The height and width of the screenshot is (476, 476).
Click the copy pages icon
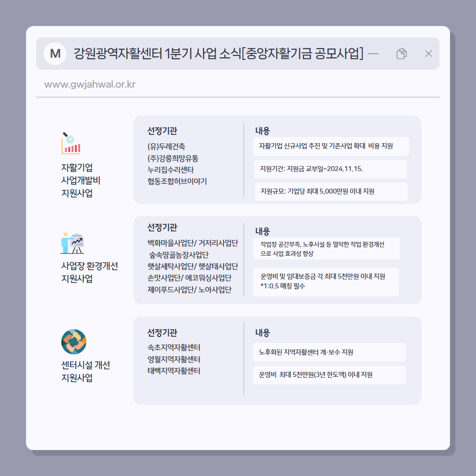tap(402, 54)
